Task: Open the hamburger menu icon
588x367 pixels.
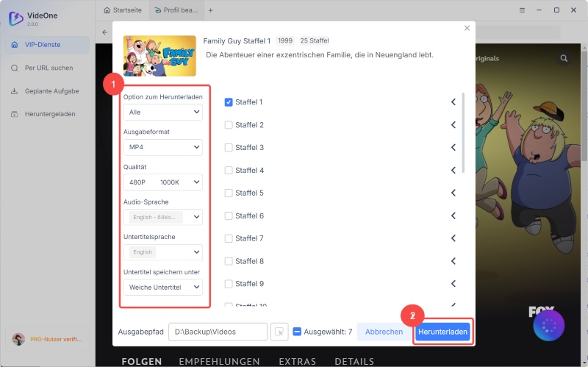Action: click(522, 10)
